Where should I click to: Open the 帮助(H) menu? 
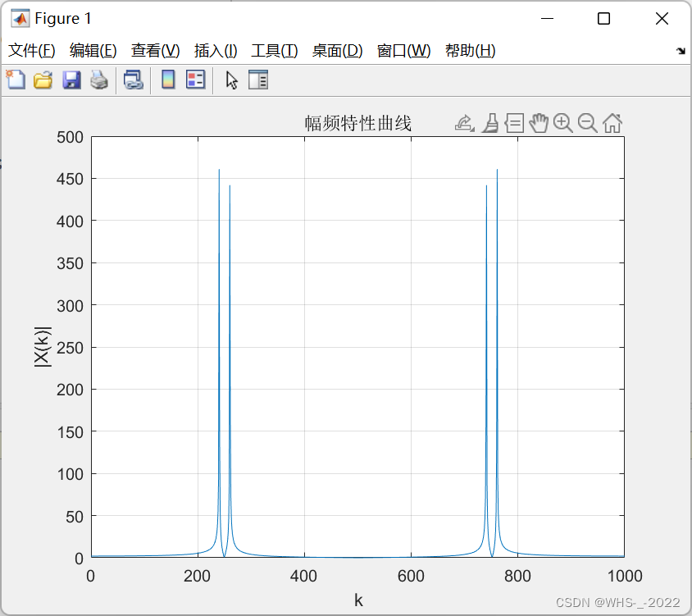pos(471,51)
